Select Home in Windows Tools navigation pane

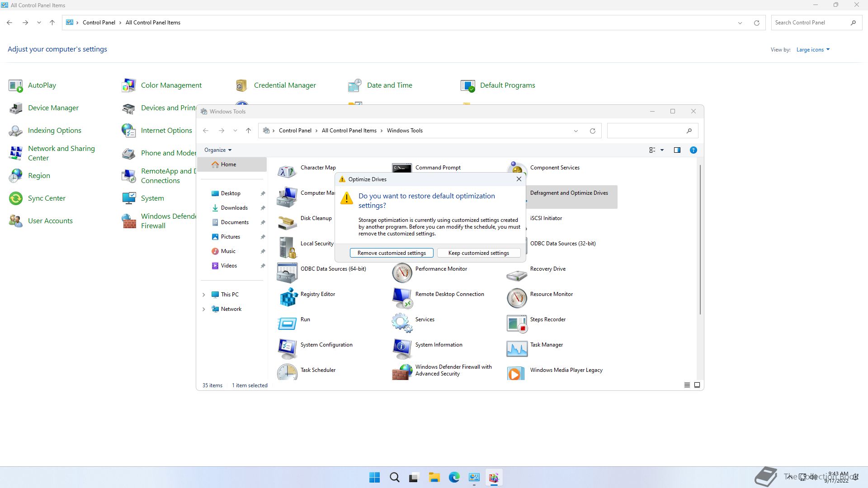[x=232, y=164]
